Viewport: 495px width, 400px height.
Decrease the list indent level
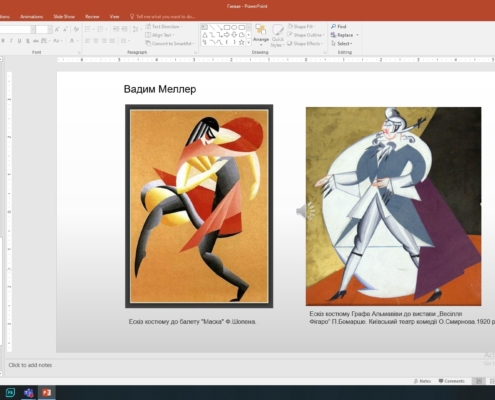pos(116,29)
